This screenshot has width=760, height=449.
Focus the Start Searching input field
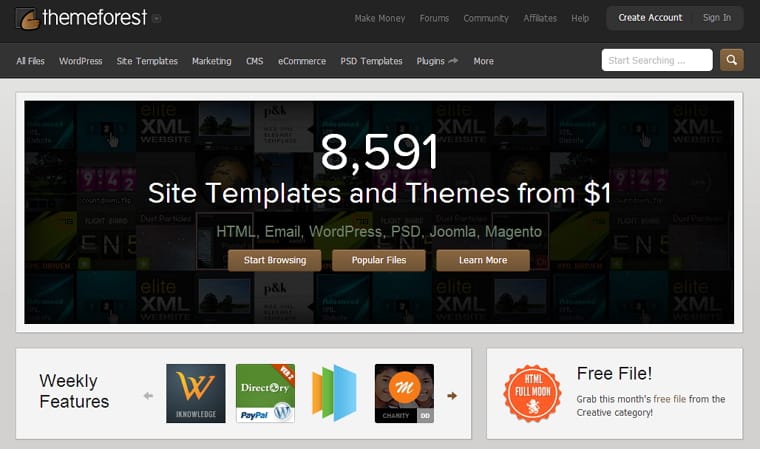(657, 60)
